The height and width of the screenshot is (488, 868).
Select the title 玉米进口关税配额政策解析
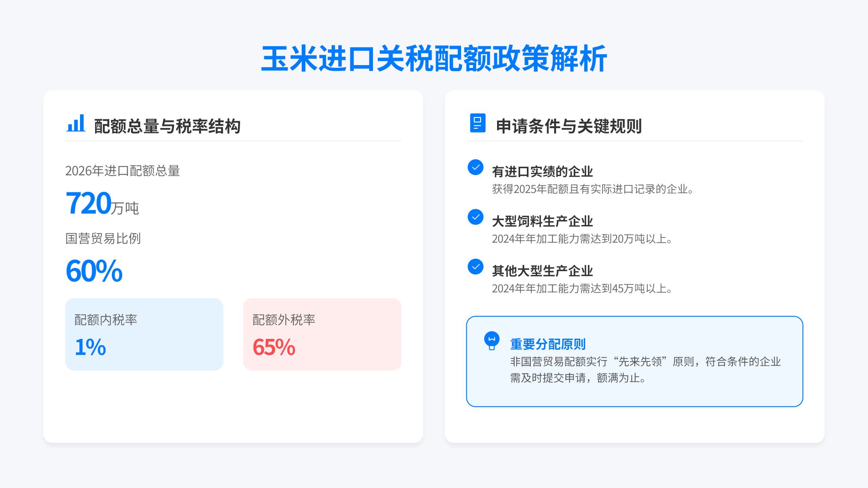tap(434, 59)
